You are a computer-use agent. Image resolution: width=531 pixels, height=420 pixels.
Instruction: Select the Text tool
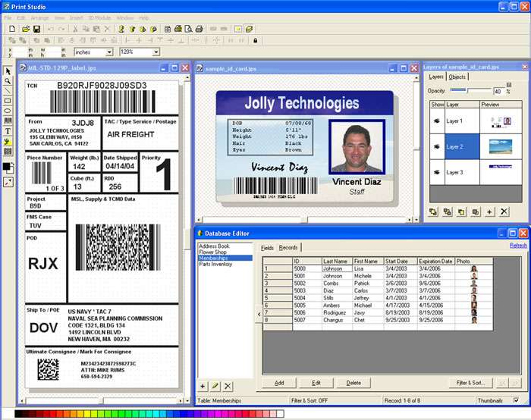(x=8, y=131)
